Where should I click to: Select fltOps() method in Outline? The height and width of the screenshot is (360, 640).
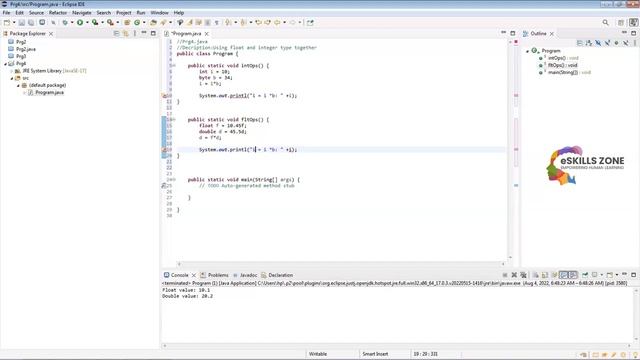pyautogui.click(x=562, y=65)
